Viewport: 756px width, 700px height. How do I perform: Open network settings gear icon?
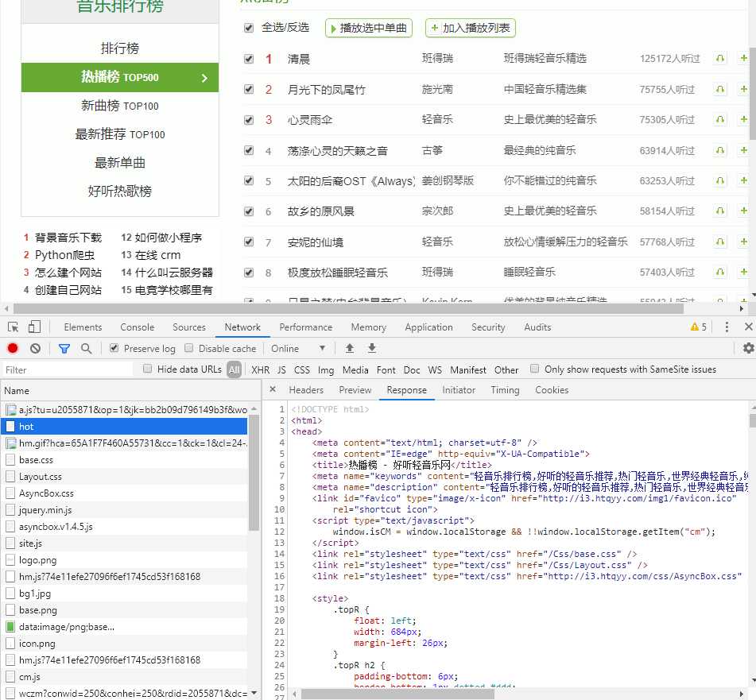[x=748, y=348]
